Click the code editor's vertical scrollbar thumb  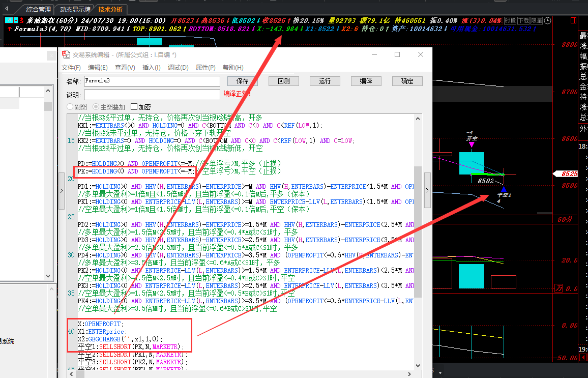[418, 232]
